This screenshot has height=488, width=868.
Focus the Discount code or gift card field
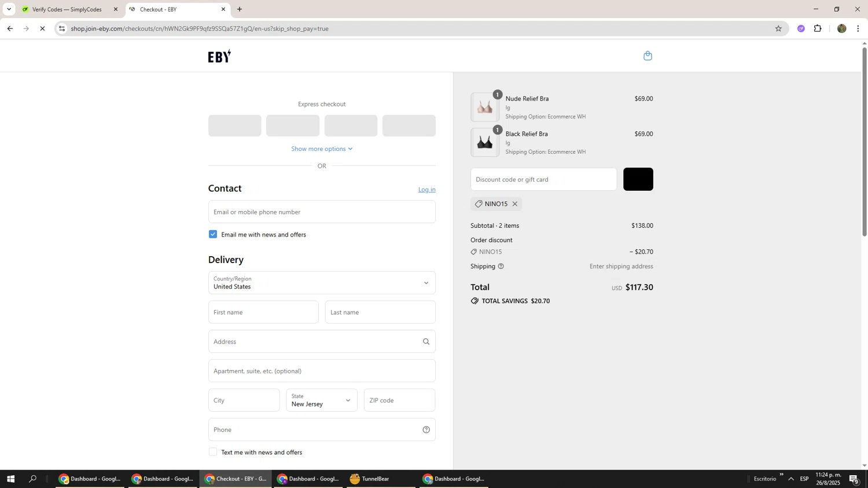[544, 179]
